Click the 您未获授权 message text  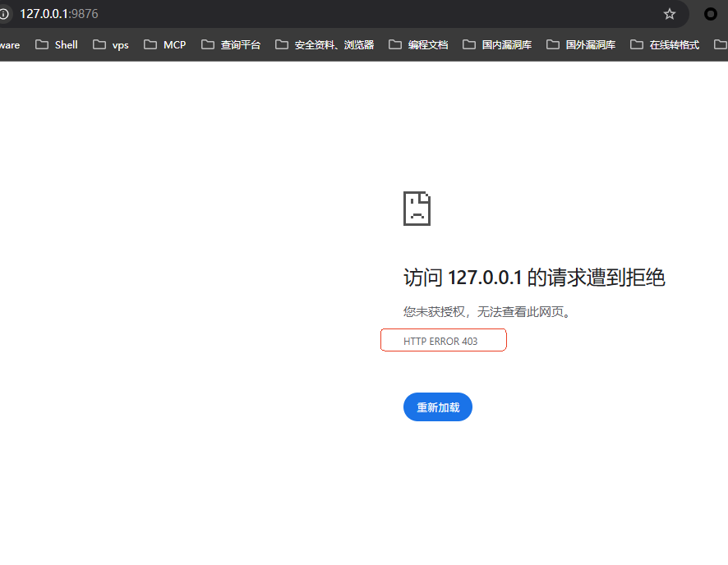click(486, 312)
